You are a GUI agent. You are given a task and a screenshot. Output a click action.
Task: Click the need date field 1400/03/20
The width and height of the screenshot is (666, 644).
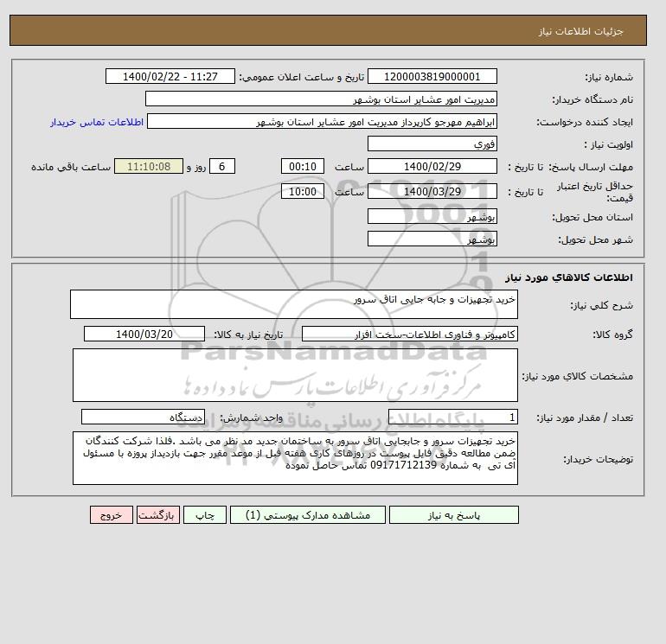pyautogui.click(x=144, y=334)
